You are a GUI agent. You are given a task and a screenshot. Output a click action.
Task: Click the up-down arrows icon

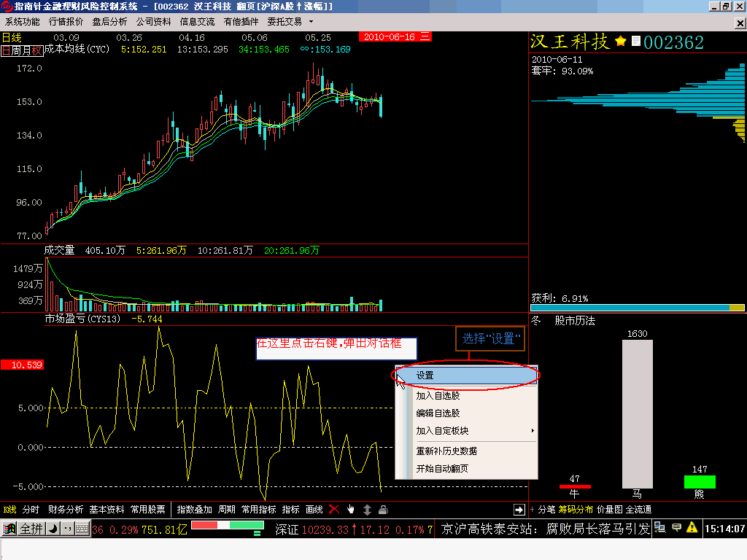pos(367,510)
